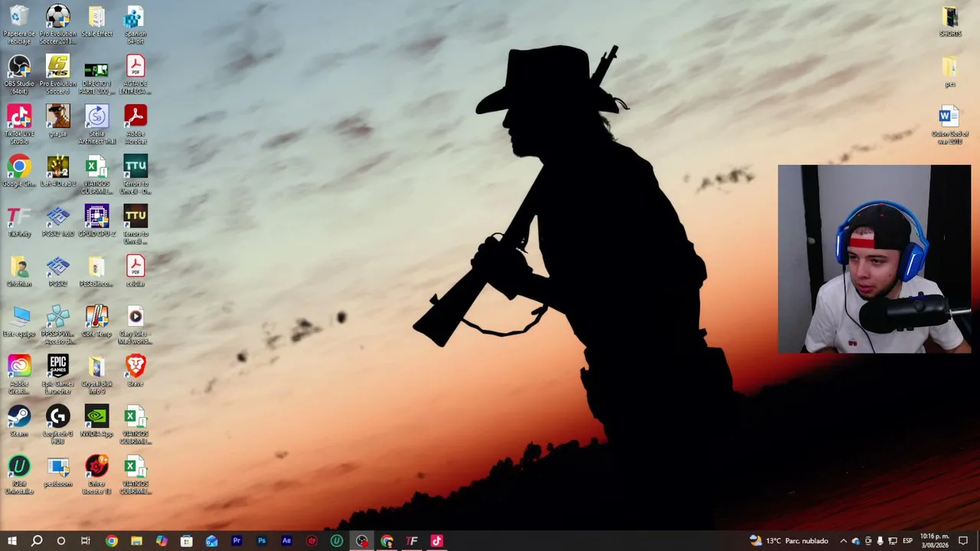The width and height of the screenshot is (980, 551).
Task: Open File Explorer from the taskbar
Action: [136, 541]
